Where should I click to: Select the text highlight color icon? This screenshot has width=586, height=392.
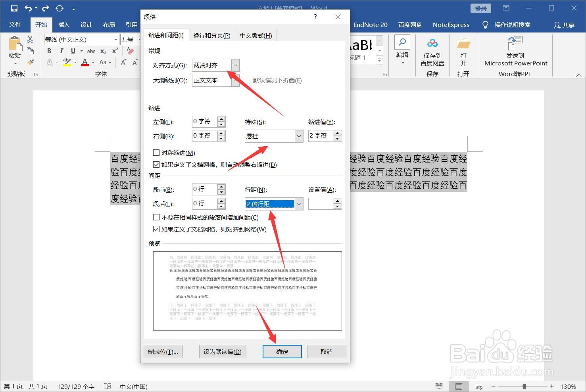point(67,62)
